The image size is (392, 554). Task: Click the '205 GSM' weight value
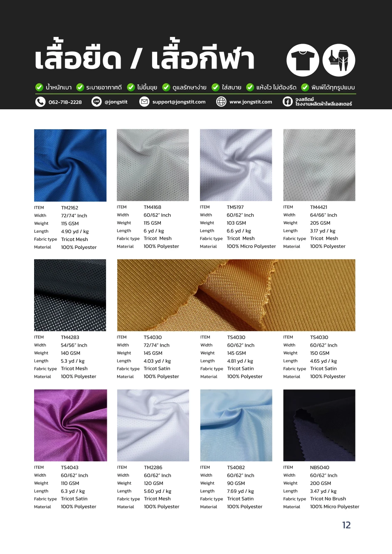[320, 223]
